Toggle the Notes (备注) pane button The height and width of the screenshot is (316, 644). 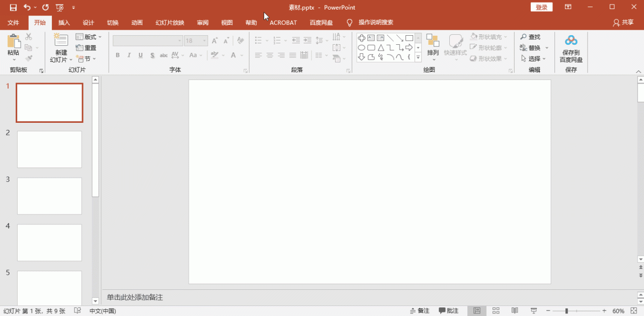420,311
